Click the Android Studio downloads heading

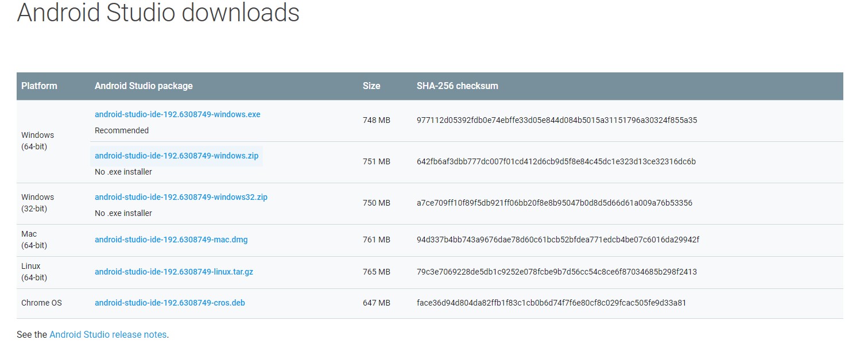tap(158, 12)
